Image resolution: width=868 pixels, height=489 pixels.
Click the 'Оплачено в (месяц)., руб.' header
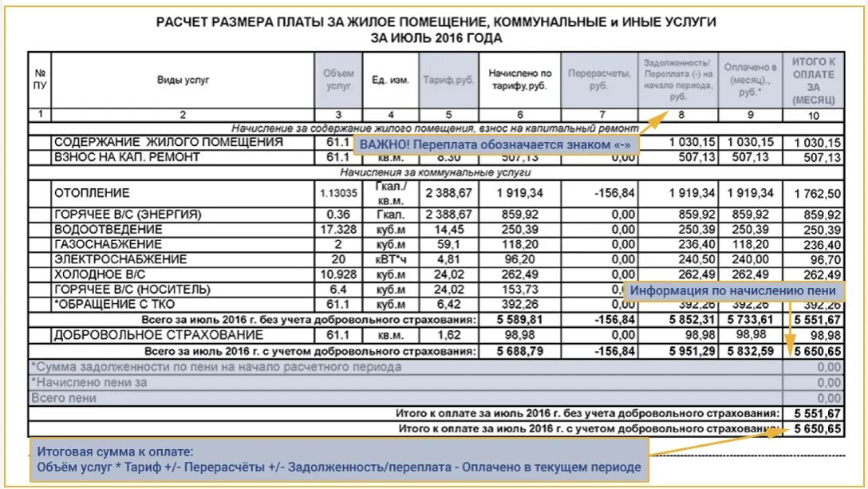tap(750, 80)
